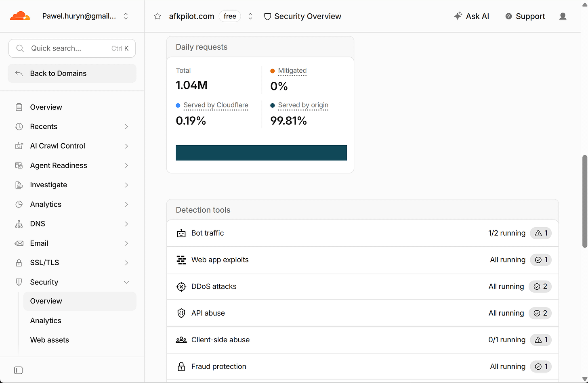Click the Agent Readiness icon
Image resolution: width=588 pixels, height=383 pixels.
point(19,165)
